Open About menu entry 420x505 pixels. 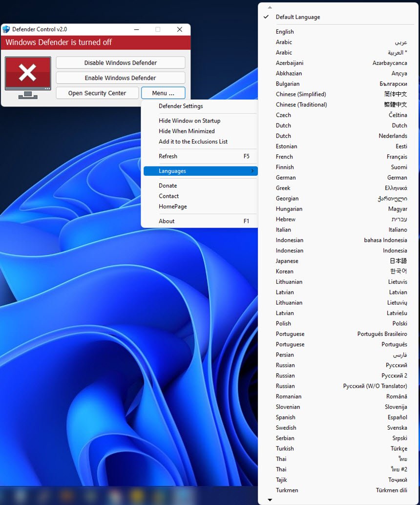pos(200,221)
